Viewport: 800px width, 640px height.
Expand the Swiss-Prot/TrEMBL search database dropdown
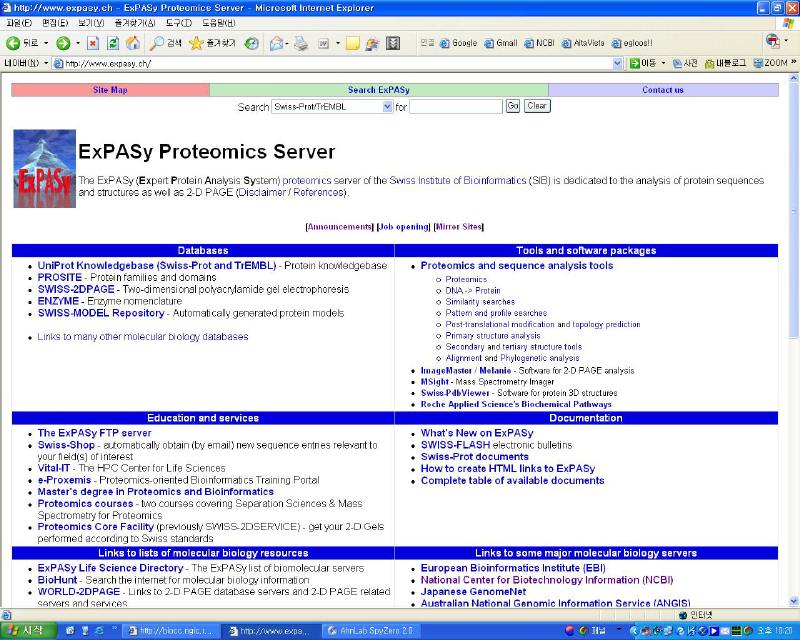pos(387,106)
